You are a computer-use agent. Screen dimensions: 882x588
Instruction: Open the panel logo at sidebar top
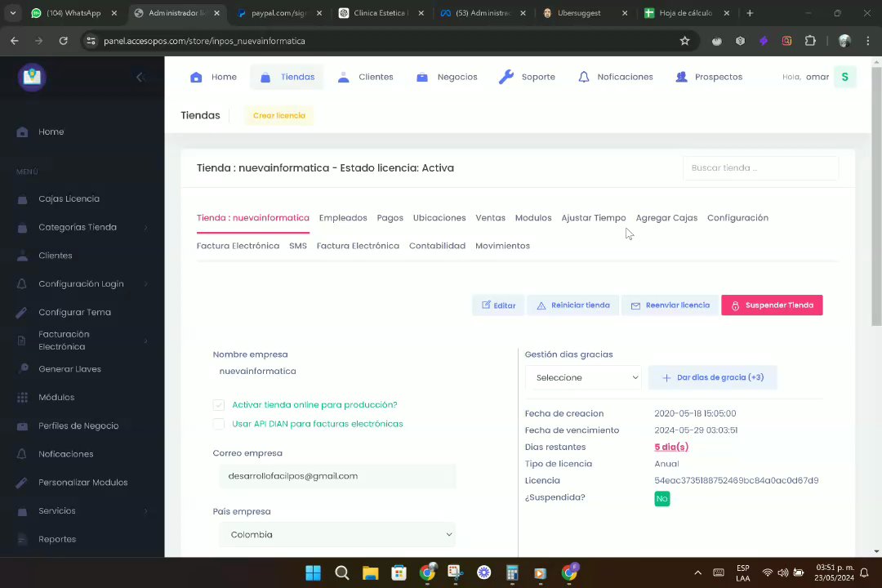pyautogui.click(x=32, y=77)
